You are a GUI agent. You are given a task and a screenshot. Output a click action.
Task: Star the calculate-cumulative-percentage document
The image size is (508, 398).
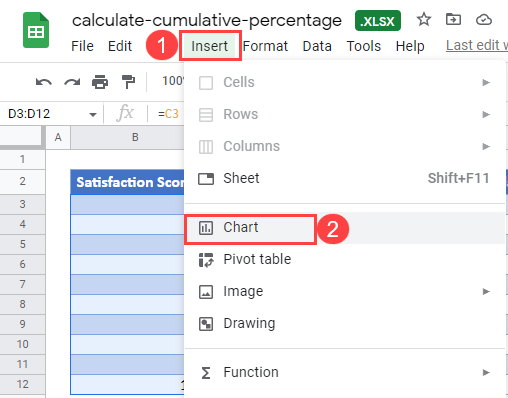point(424,19)
